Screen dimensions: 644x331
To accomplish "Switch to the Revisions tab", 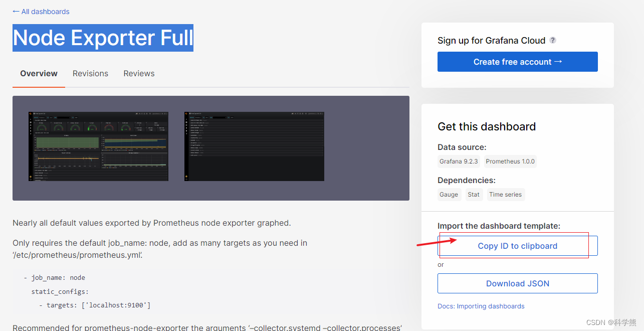I will click(x=90, y=73).
